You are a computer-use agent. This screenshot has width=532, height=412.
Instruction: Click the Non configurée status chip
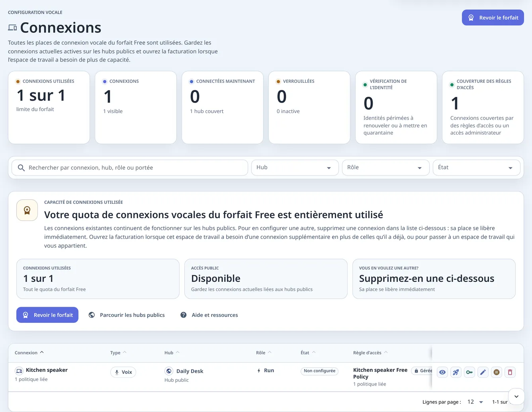pos(319,371)
